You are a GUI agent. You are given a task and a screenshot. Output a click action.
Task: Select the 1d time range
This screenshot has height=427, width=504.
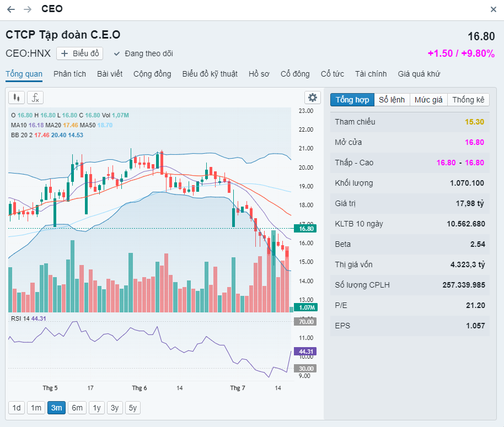point(17,408)
